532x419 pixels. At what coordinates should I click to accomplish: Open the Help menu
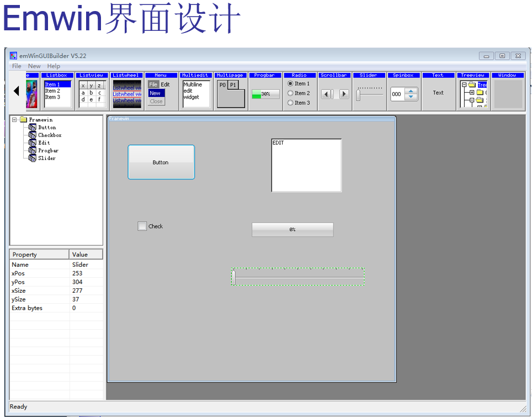(54, 66)
